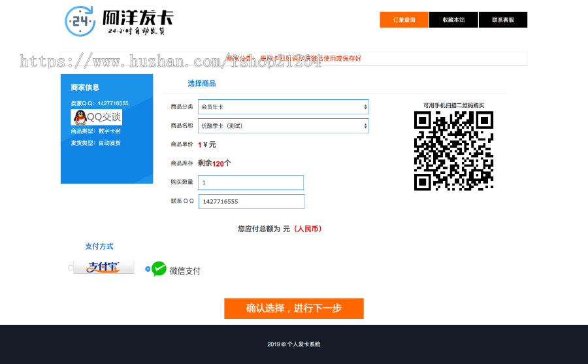Click the 24-hour site logo
Screen dimensions: 588x364
[x=80, y=21]
